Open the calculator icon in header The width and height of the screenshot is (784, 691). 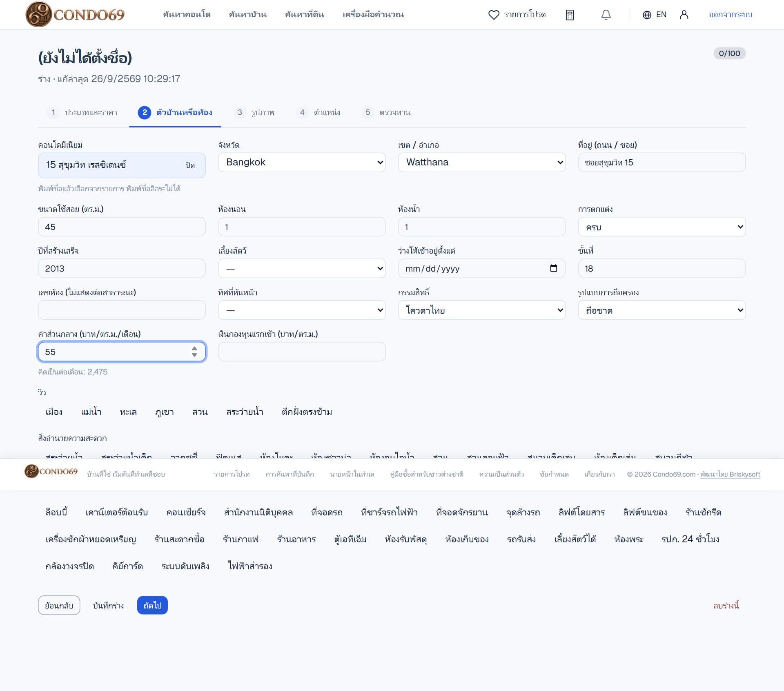pyautogui.click(x=570, y=15)
